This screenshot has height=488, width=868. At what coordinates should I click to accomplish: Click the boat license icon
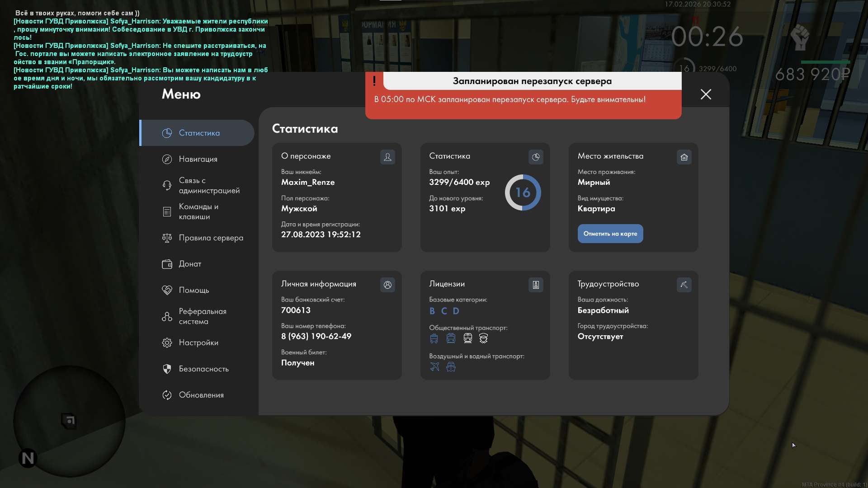(451, 366)
